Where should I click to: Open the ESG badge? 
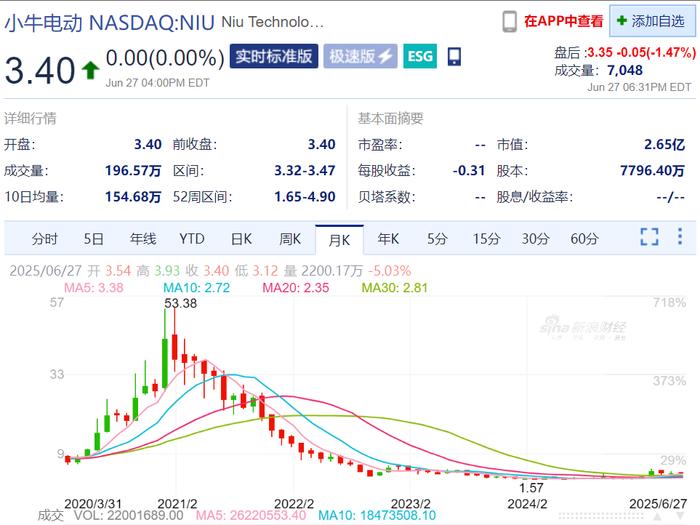point(420,56)
